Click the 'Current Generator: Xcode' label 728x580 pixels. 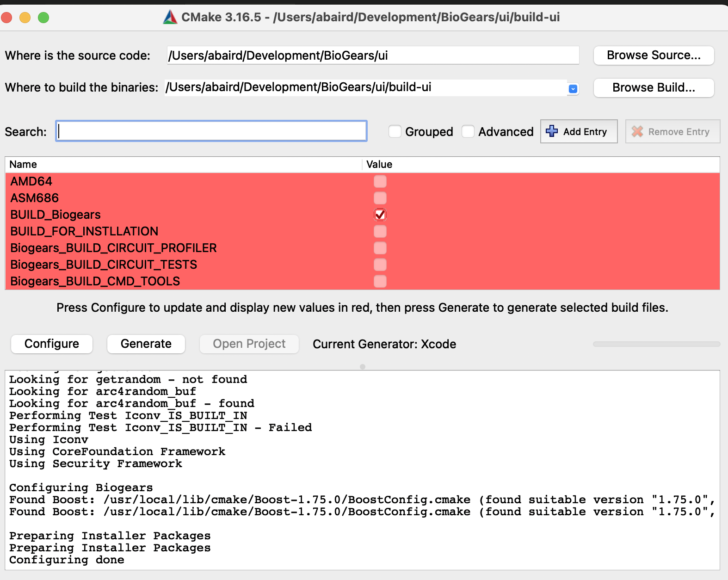384,344
